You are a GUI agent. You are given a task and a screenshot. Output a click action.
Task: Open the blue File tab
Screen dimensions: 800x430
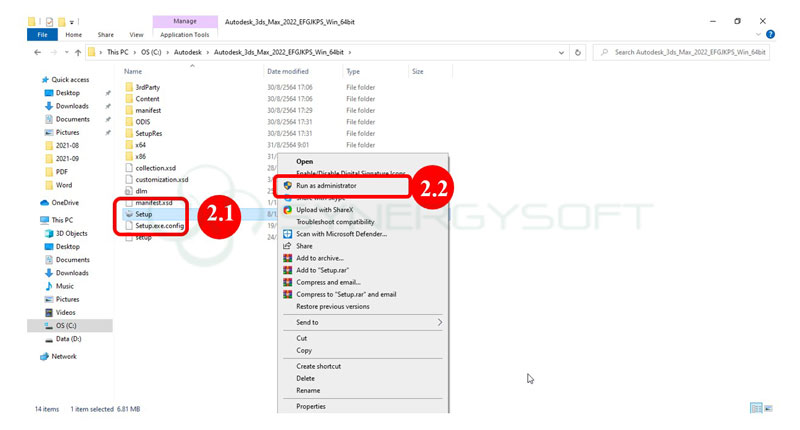[x=42, y=33]
